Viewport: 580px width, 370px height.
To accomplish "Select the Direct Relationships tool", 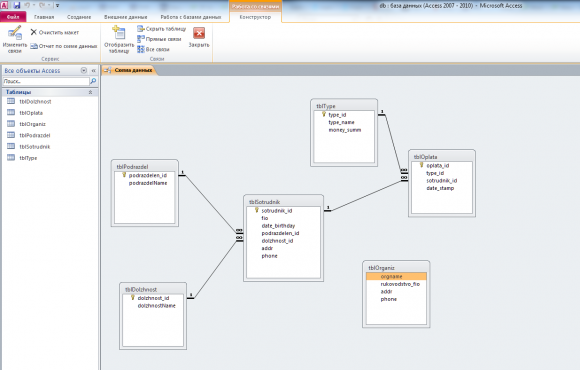I will coord(159,39).
